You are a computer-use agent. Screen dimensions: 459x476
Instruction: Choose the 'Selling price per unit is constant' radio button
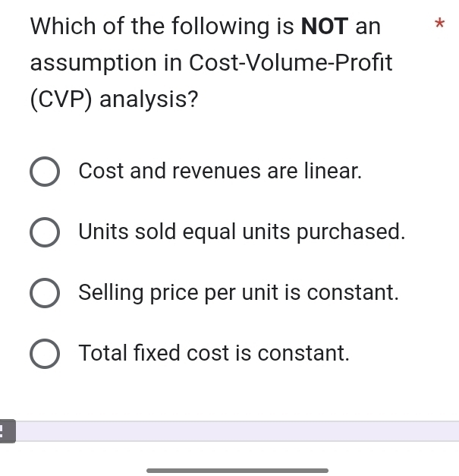(45, 294)
